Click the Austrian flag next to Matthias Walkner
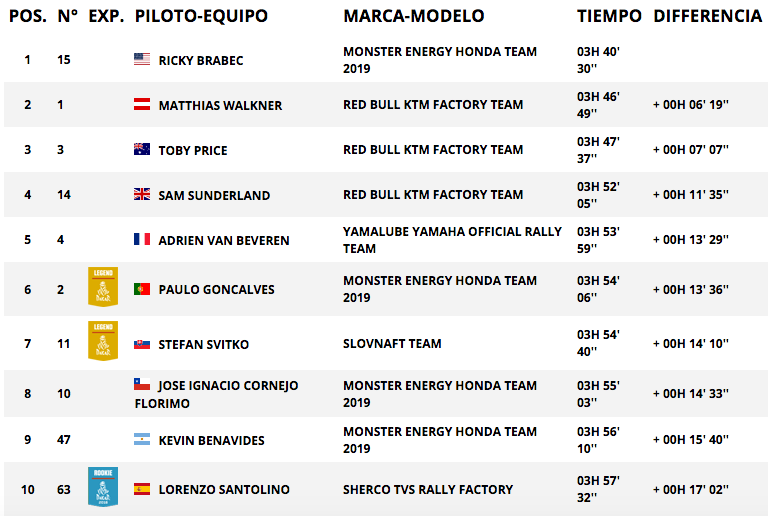This screenshot has width=768, height=516. [x=142, y=104]
